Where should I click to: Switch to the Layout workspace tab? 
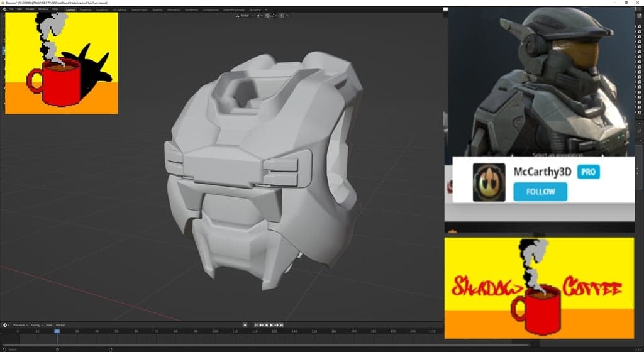click(x=70, y=9)
